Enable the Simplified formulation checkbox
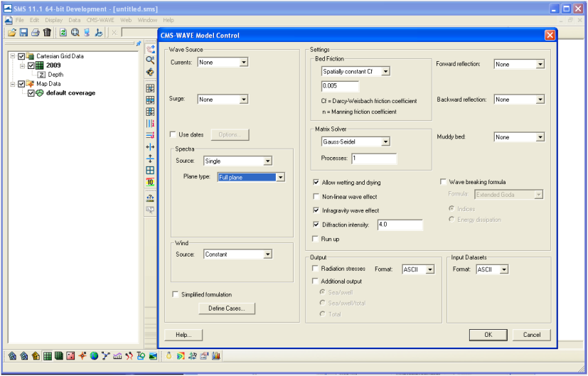 point(176,294)
